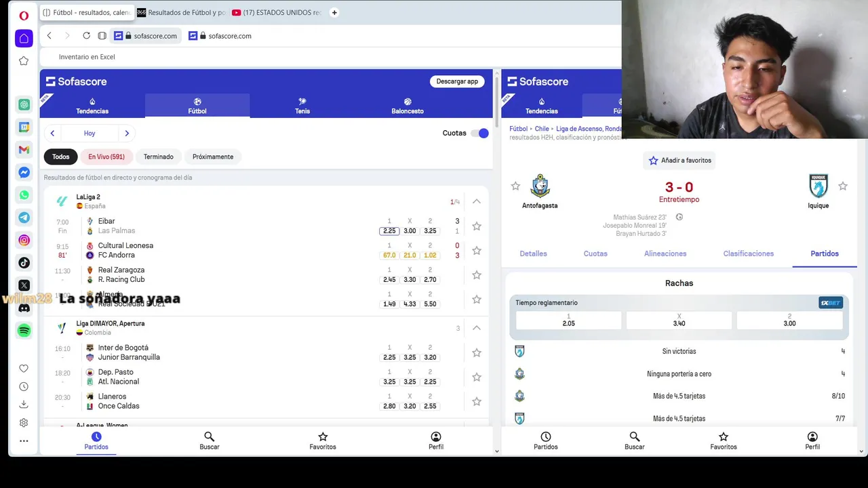Open Inventario en Excel bookmark
The image size is (868, 488).
click(87, 57)
